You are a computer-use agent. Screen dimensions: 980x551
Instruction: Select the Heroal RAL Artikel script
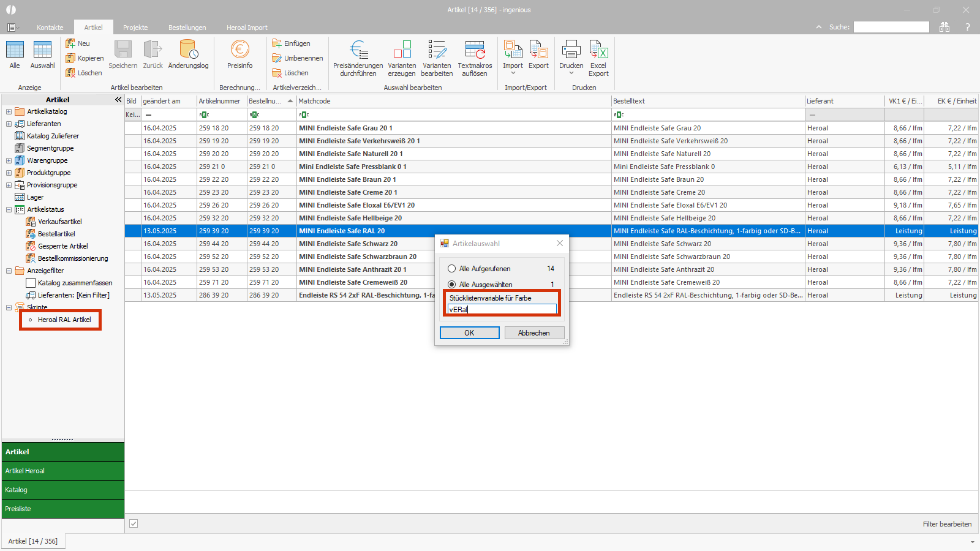(x=64, y=320)
